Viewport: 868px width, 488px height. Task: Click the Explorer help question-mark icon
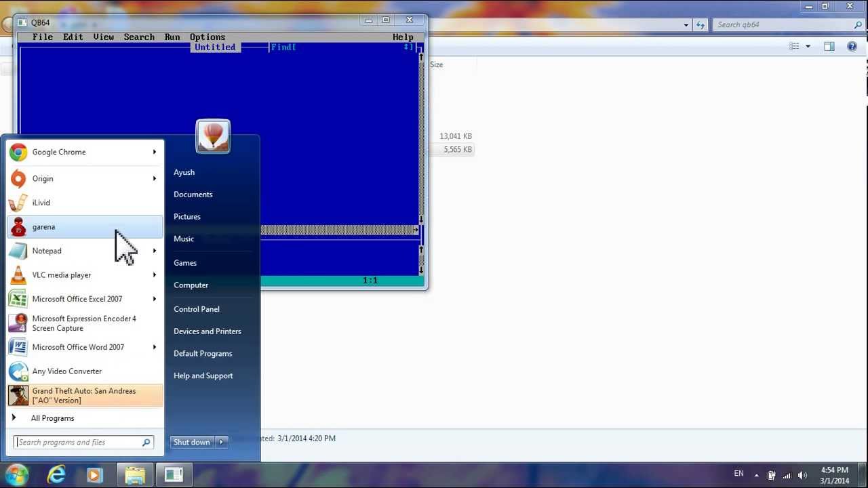coord(852,46)
